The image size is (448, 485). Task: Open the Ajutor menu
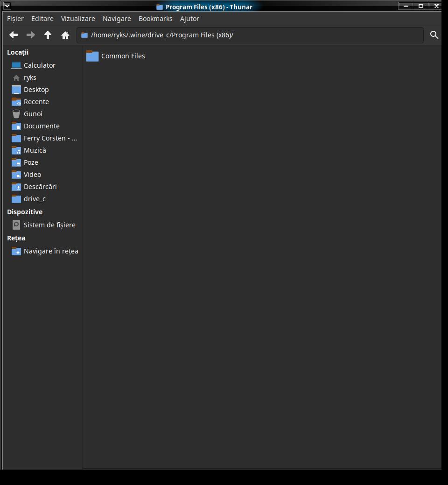point(189,19)
